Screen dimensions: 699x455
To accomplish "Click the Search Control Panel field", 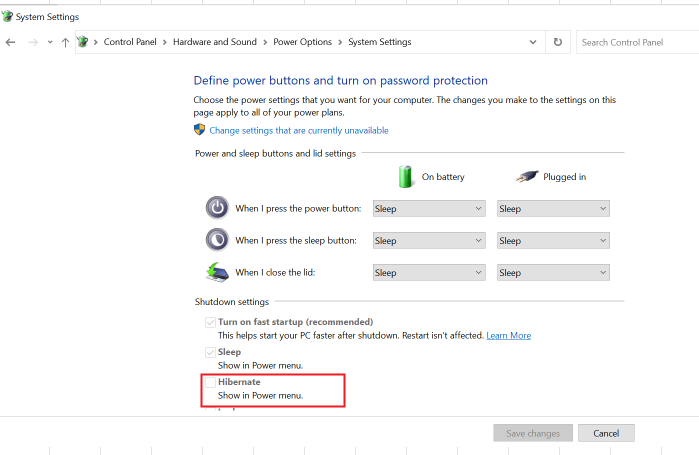I will pos(637,42).
